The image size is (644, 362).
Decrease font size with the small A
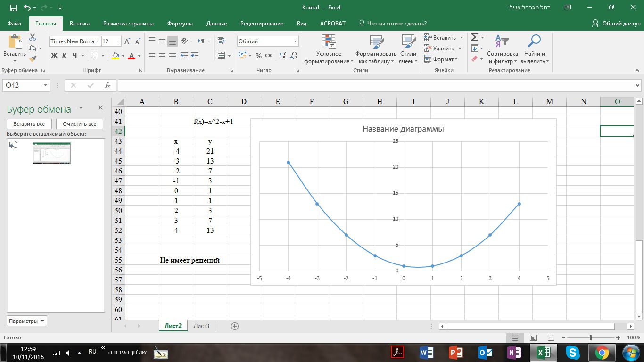point(137,41)
